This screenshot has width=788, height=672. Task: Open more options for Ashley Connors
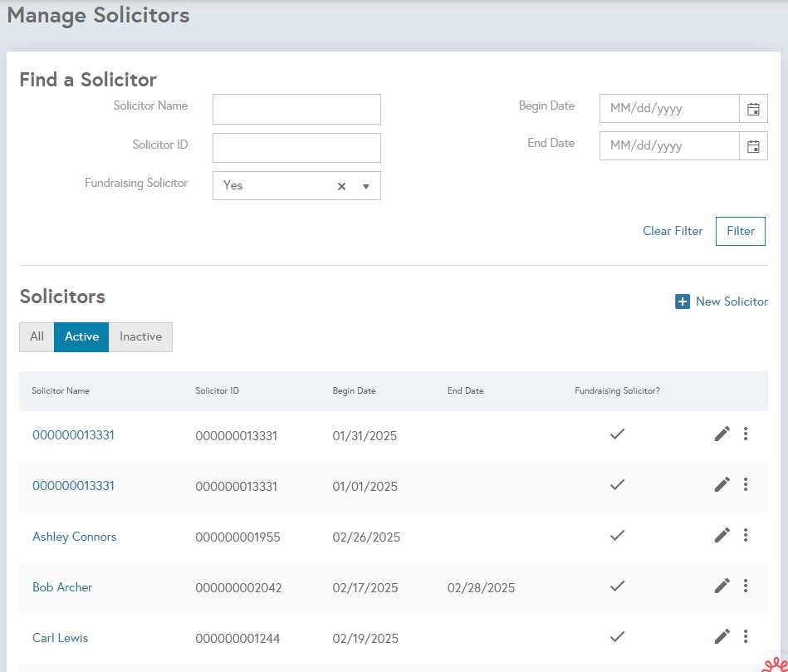(x=746, y=535)
